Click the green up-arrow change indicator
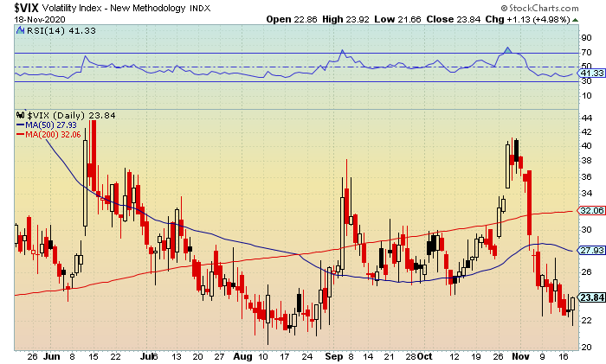Screen dimensions: 606x364 576,20
